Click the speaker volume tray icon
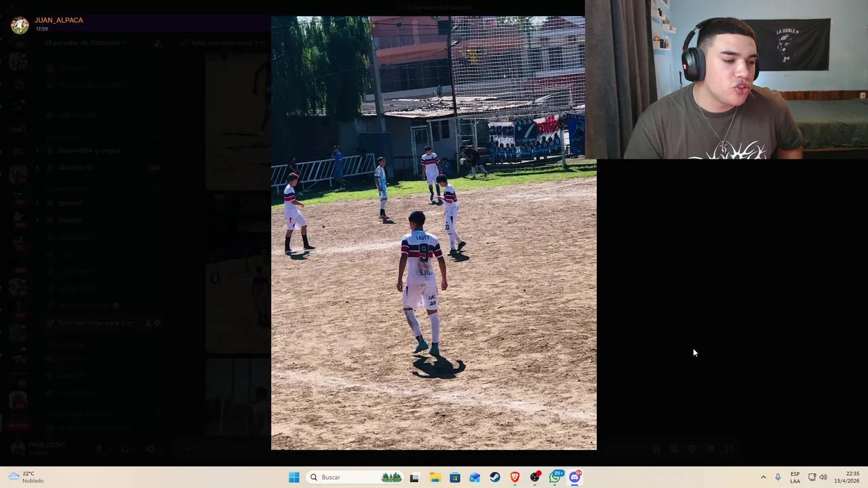Viewport: 868px width, 488px height. (823, 477)
